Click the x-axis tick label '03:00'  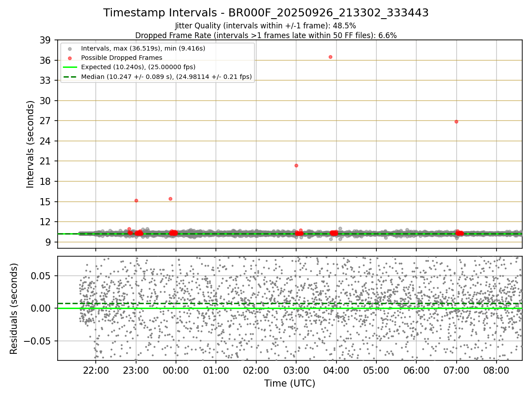click(x=296, y=370)
